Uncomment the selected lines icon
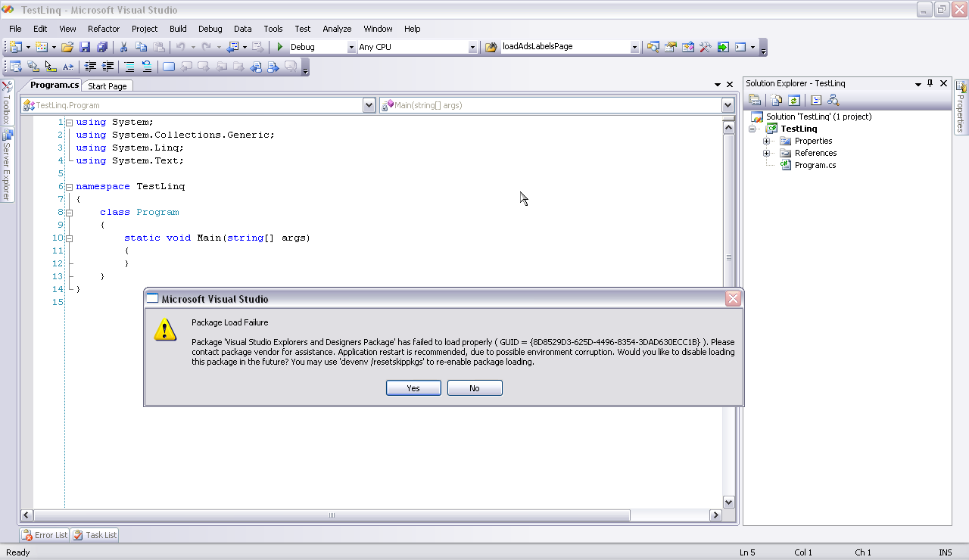The image size is (969, 560). (147, 67)
